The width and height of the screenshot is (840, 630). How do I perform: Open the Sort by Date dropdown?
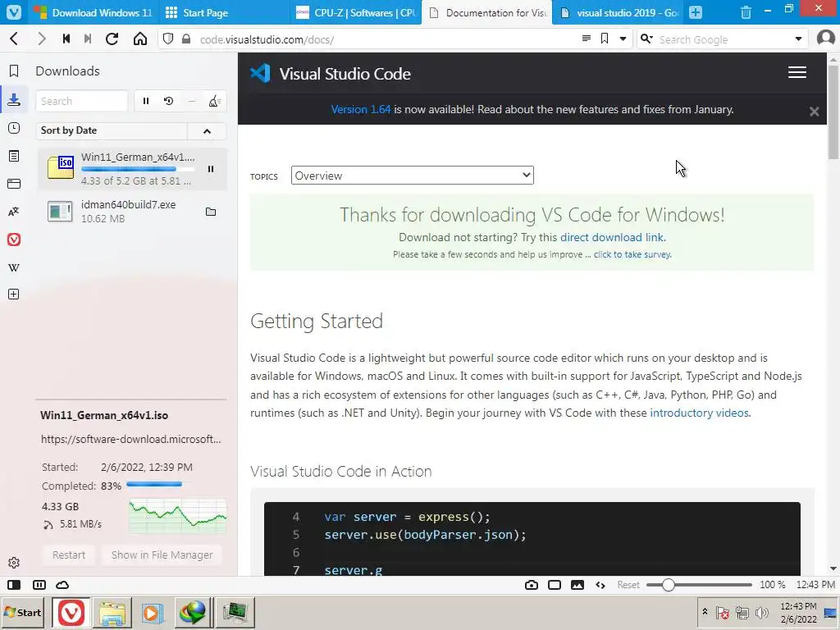(112, 130)
